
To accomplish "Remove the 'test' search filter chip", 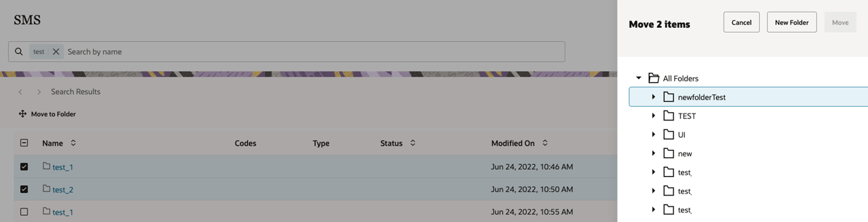I will coord(56,52).
